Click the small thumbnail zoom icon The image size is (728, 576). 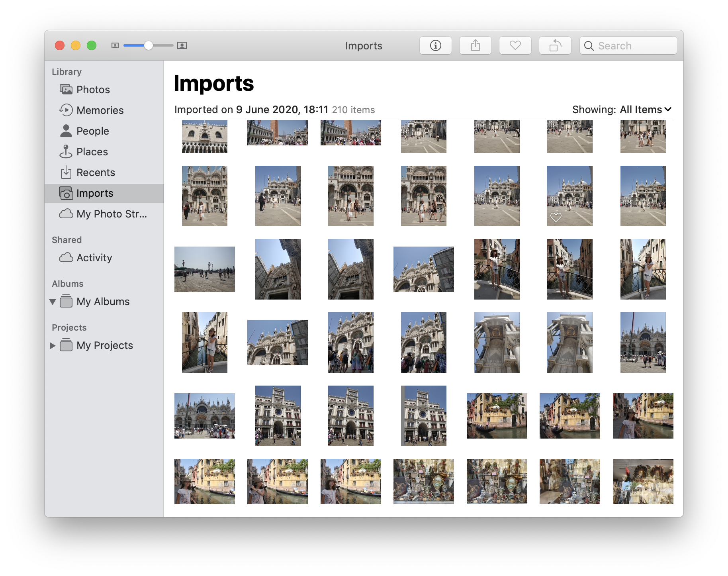(115, 46)
